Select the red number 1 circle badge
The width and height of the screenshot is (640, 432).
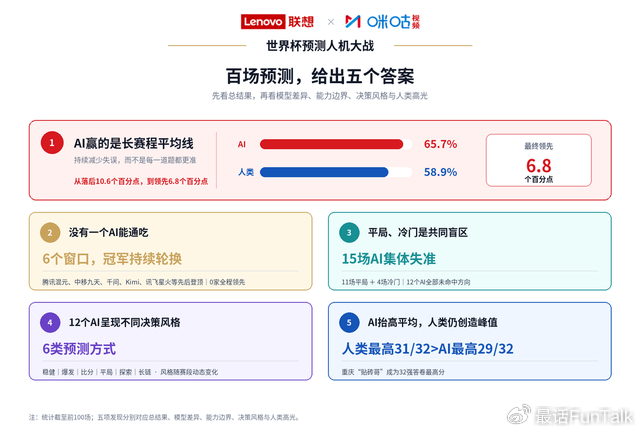tap(52, 143)
